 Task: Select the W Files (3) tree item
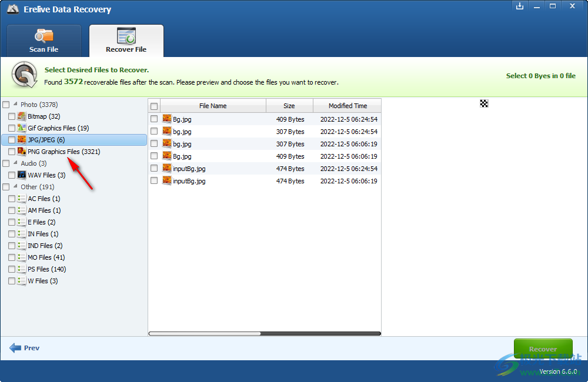click(x=43, y=281)
